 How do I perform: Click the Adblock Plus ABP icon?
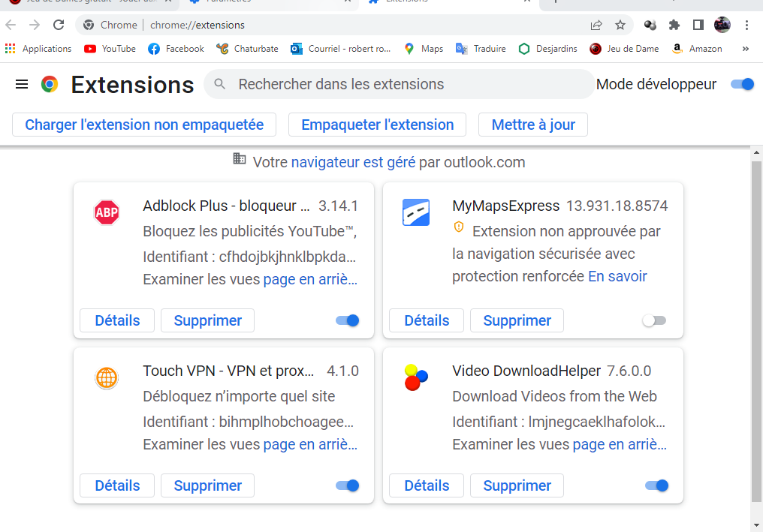point(107,212)
